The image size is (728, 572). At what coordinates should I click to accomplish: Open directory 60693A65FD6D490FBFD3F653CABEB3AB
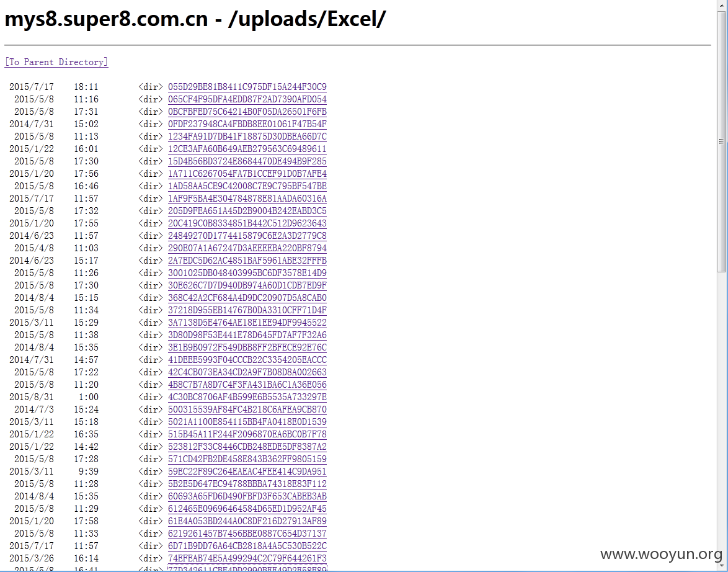pyautogui.click(x=247, y=496)
